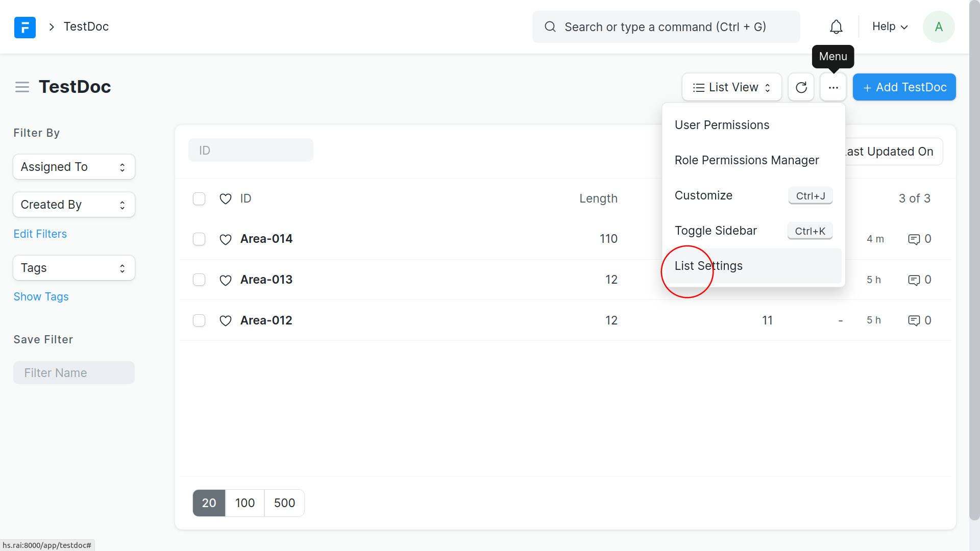Check the Area-014 row checkbox
Image resolution: width=980 pixels, height=551 pixels.
[x=199, y=239]
